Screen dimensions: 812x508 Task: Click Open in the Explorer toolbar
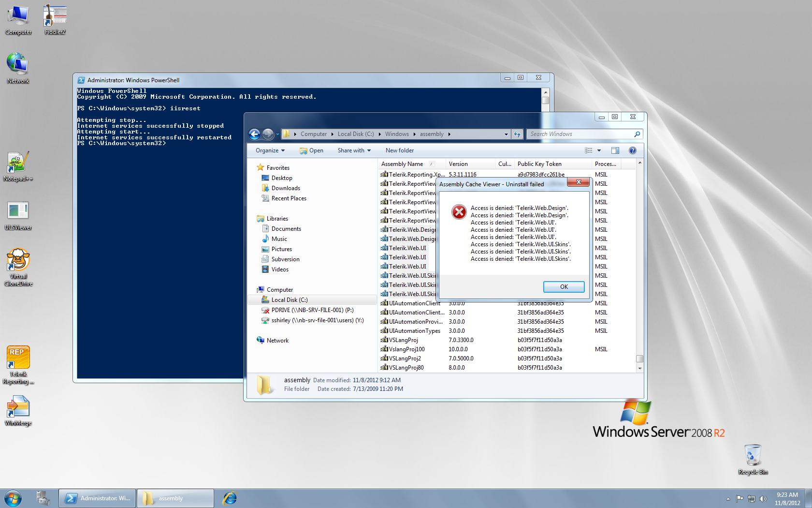311,150
